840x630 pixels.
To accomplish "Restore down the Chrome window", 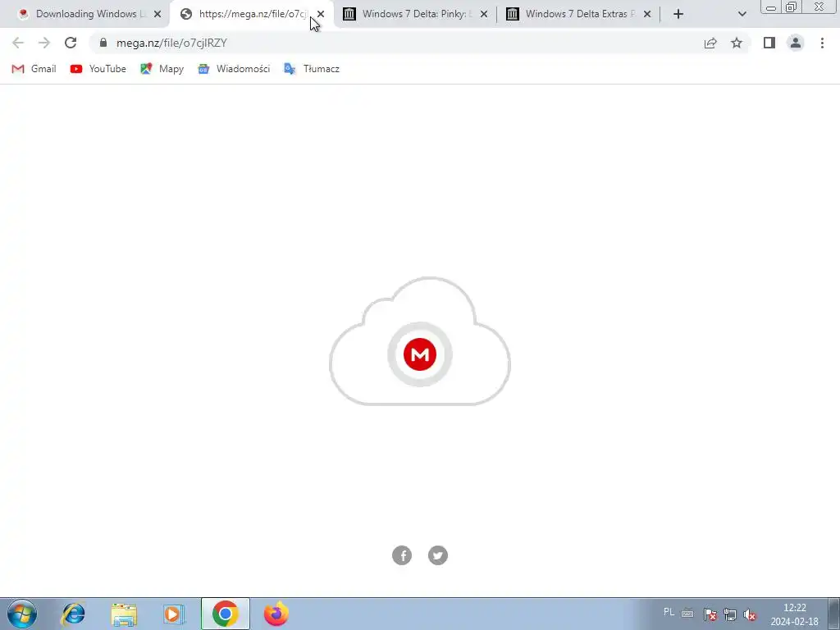I will 791,7.
